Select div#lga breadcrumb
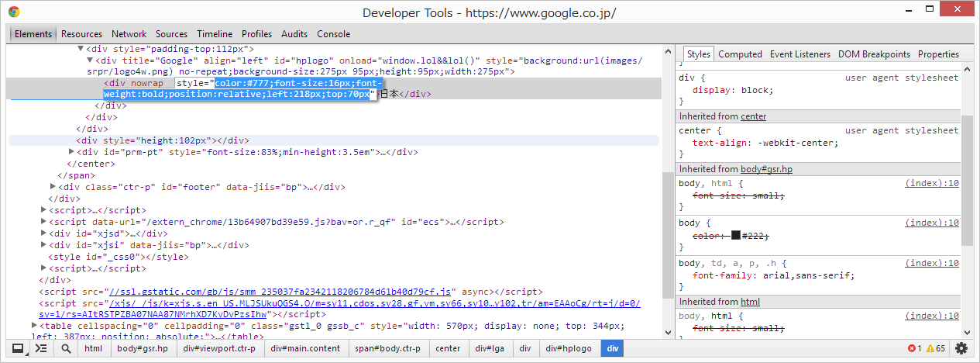This screenshot has width=980, height=363. coord(490,348)
